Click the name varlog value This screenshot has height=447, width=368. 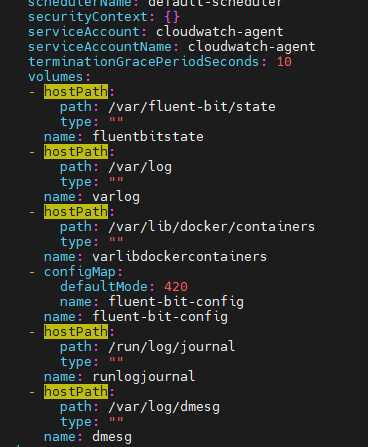tap(116, 197)
